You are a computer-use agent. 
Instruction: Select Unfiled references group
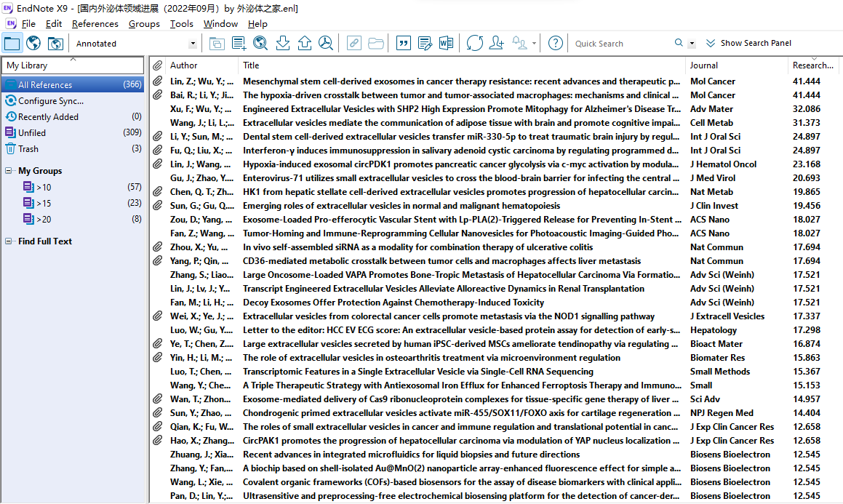[x=73, y=132]
